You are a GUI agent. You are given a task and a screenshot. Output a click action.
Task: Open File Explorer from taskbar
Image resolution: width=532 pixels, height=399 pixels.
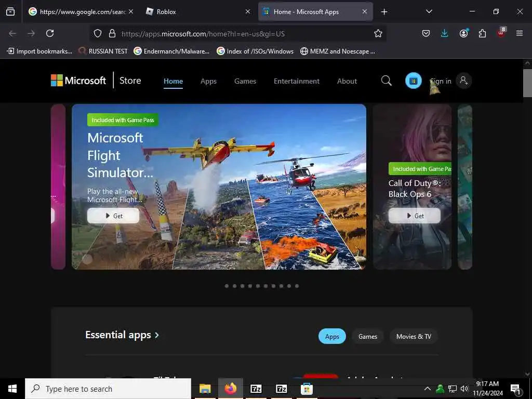pyautogui.click(x=205, y=389)
